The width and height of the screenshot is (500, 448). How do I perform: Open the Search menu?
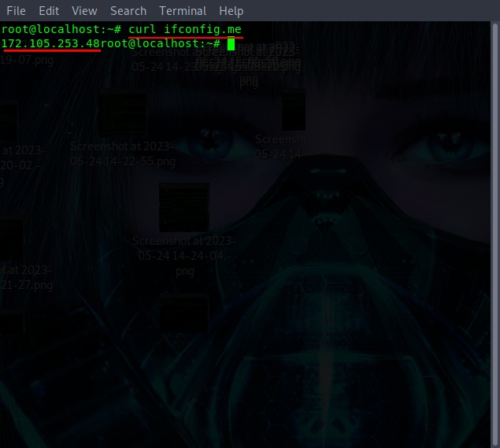pos(128,11)
